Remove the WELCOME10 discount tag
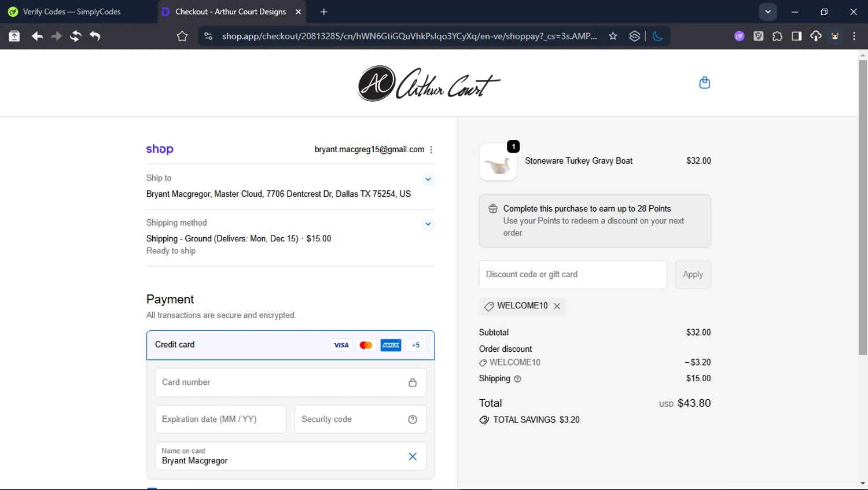The width and height of the screenshot is (868, 490). click(557, 306)
